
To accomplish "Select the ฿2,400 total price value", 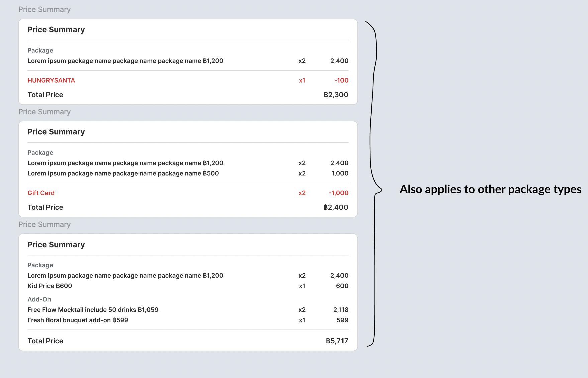I will coord(335,207).
